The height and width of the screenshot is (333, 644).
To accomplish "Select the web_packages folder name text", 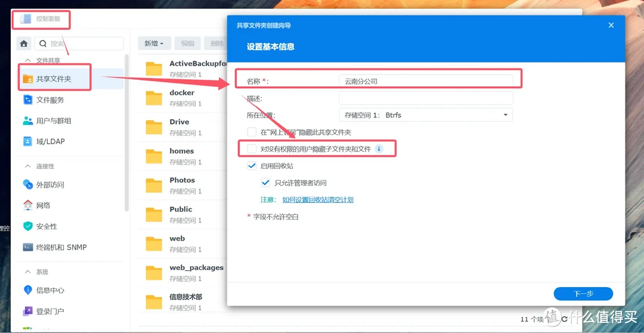I will click(x=196, y=267).
